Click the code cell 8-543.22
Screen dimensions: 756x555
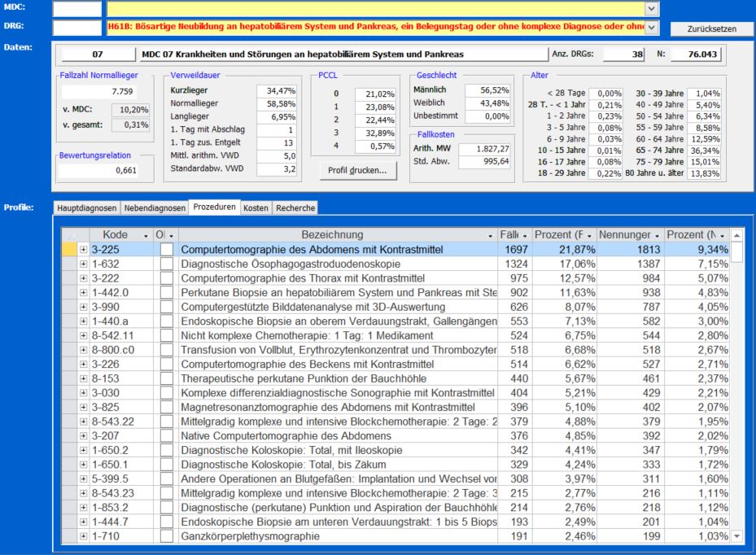coord(121,422)
